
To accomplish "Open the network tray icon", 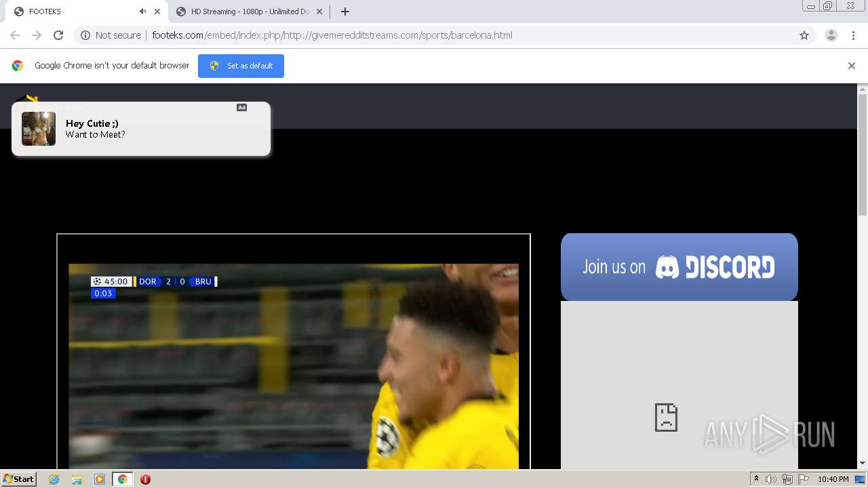I will 787,479.
